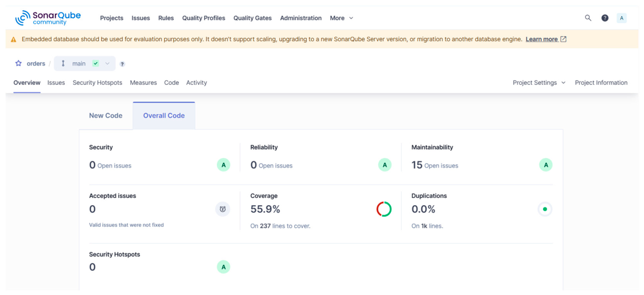Switch to the New Code tab

click(x=106, y=116)
